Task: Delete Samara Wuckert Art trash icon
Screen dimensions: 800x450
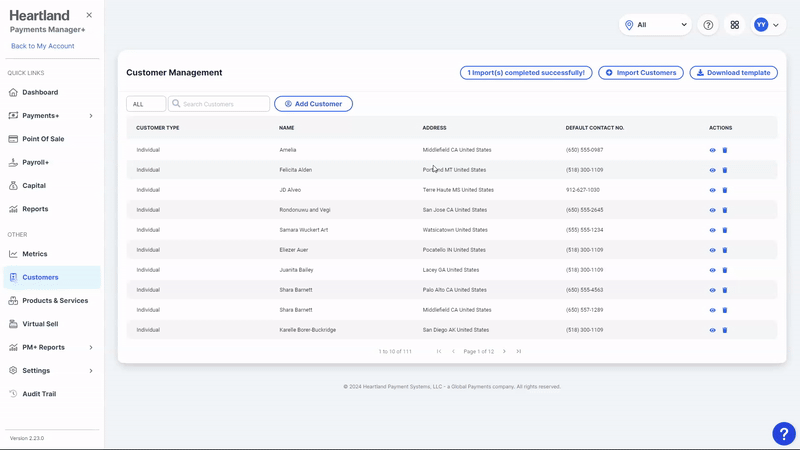Action: (x=724, y=230)
